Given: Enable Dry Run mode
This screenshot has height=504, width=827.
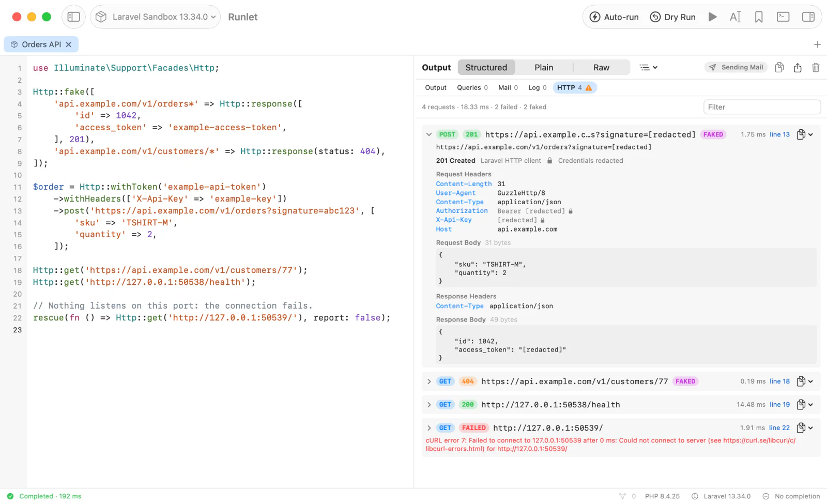Looking at the screenshot, I should (x=672, y=17).
